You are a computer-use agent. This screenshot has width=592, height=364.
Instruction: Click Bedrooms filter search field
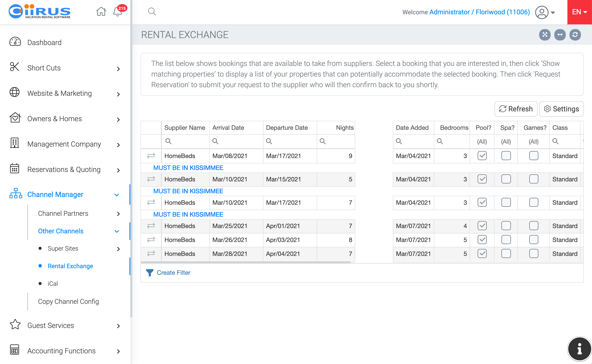pyautogui.click(x=452, y=141)
